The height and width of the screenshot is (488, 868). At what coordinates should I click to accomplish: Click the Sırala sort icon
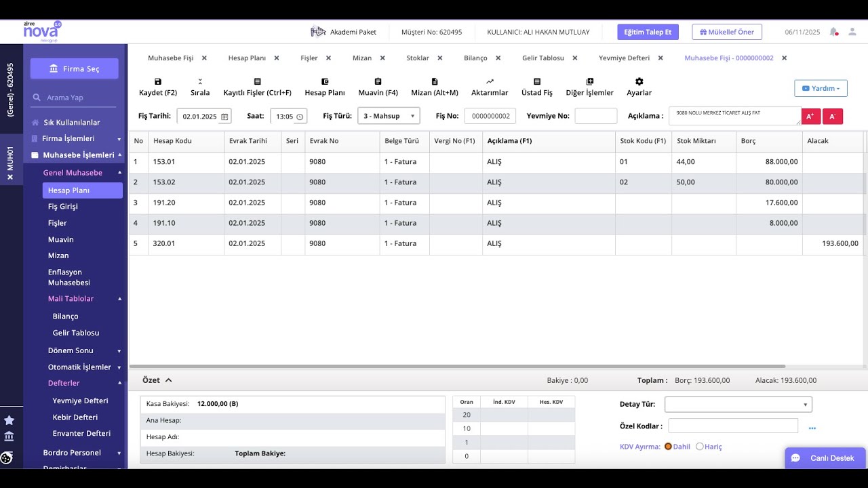tap(200, 81)
